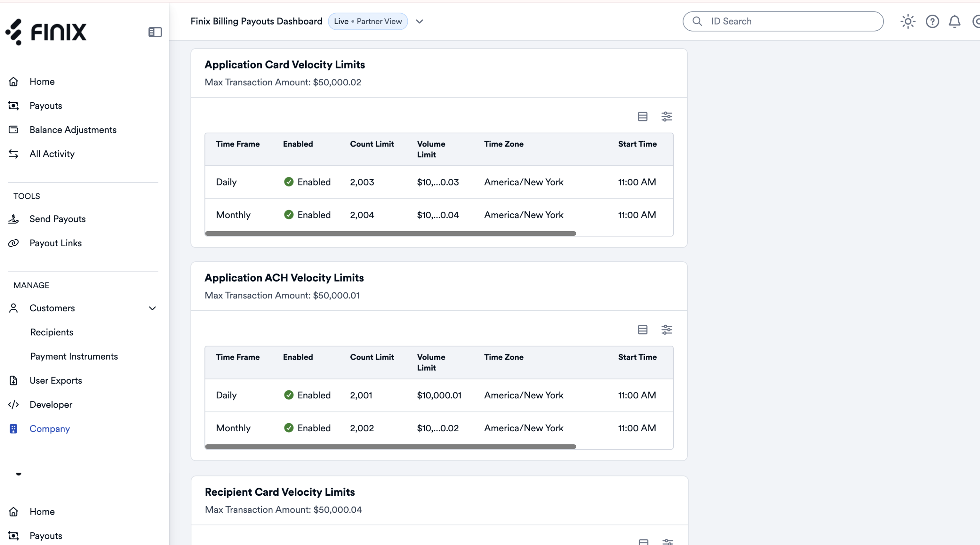980x545 pixels.
Task: Click the Live Partner View badge
Action: (x=367, y=21)
